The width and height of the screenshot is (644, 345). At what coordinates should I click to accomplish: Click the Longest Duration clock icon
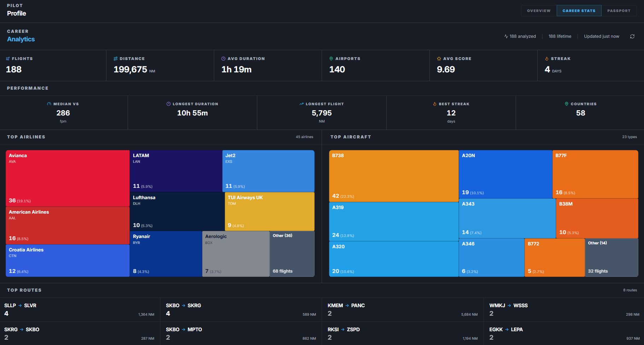[169, 104]
